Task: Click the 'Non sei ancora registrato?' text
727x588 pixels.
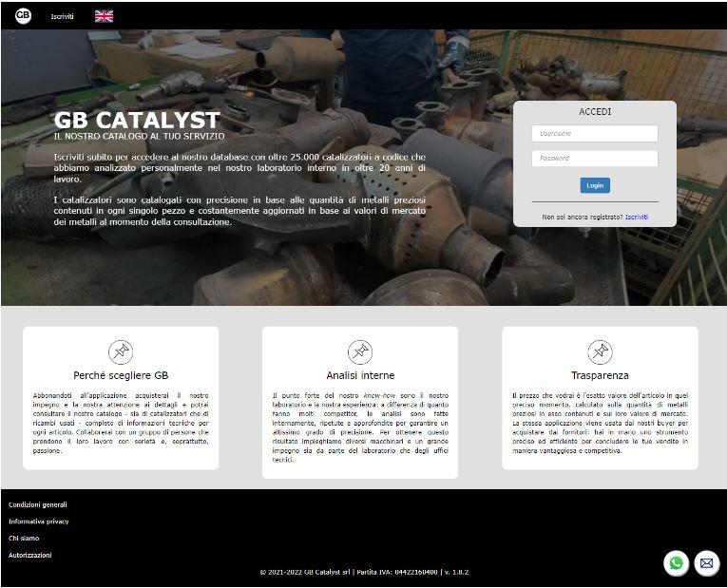Action: tap(583, 217)
